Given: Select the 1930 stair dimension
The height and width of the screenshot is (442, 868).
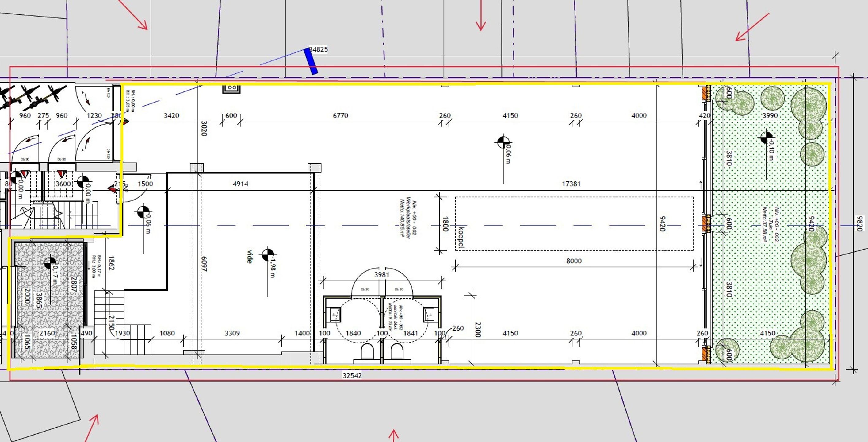Looking at the screenshot, I should tap(123, 333).
